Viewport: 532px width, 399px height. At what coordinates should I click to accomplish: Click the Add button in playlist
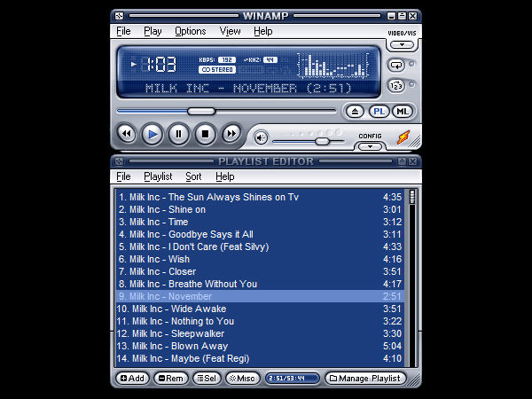click(x=133, y=378)
